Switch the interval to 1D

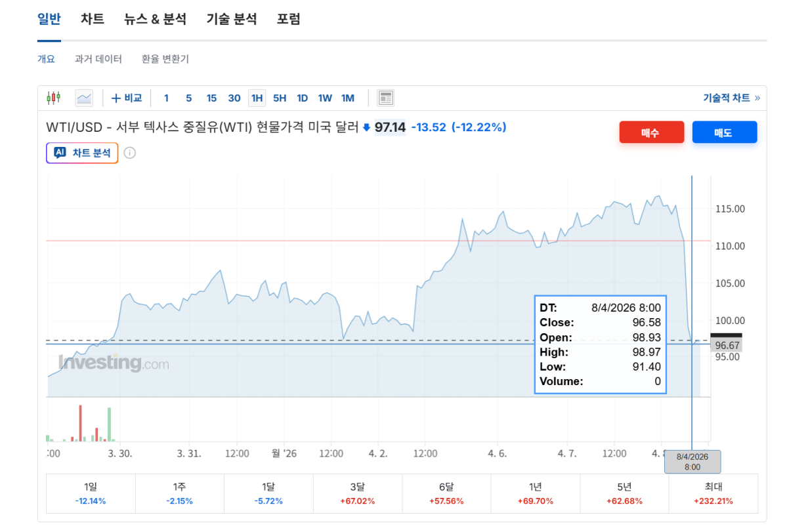[x=302, y=97]
